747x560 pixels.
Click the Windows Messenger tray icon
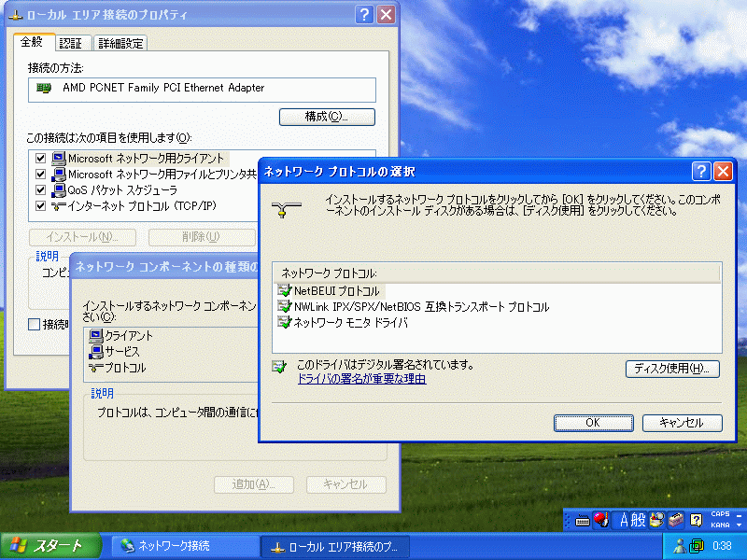click(680, 546)
